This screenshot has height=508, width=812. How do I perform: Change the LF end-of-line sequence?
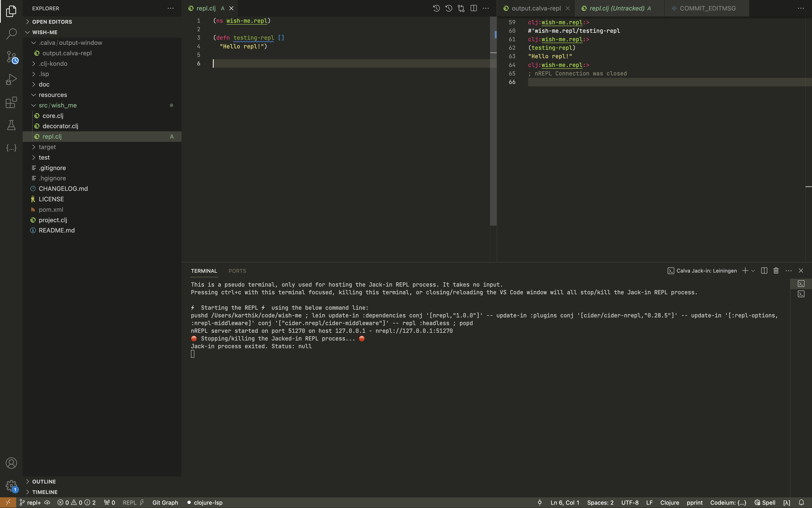pyautogui.click(x=649, y=503)
